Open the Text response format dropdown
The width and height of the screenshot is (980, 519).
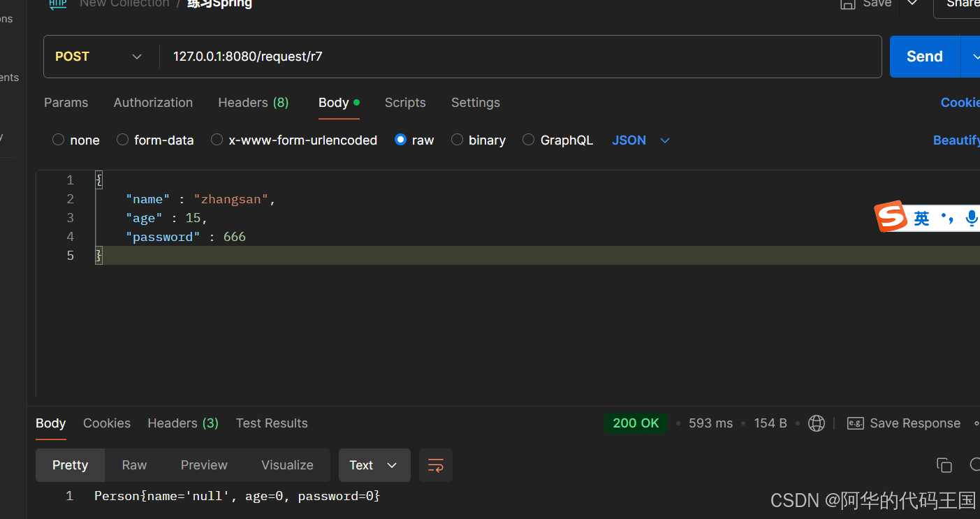point(374,465)
